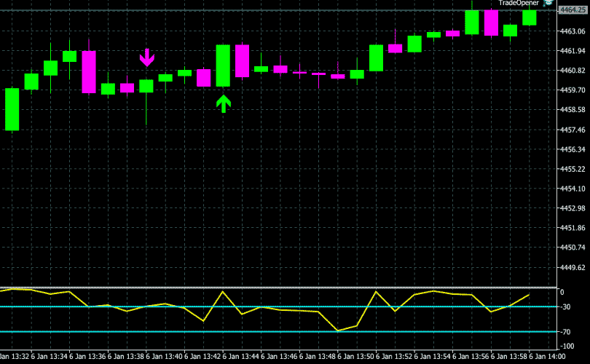
Task: Click the 4463.06 price axis label
Action: (x=571, y=31)
